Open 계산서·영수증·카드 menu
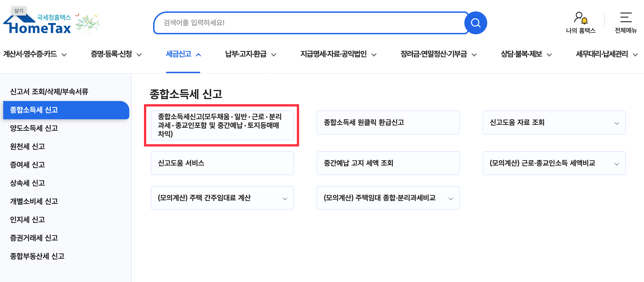 tap(35, 54)
